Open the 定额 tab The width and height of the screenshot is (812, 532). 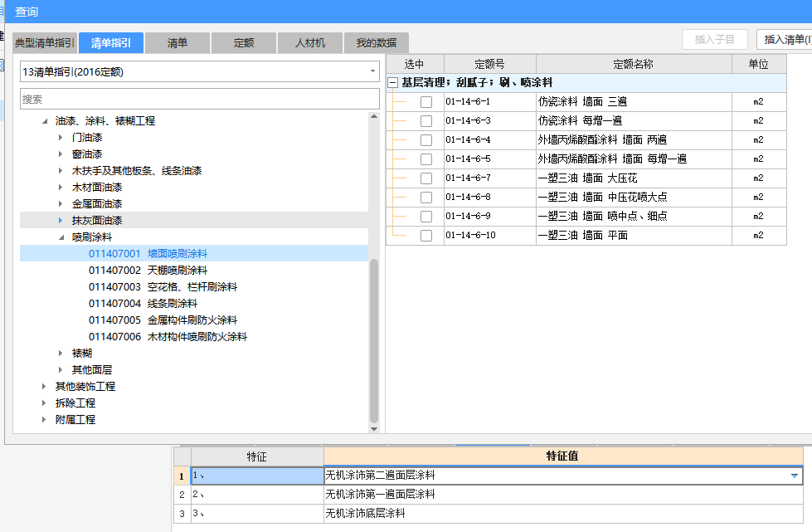click(243, 43)
